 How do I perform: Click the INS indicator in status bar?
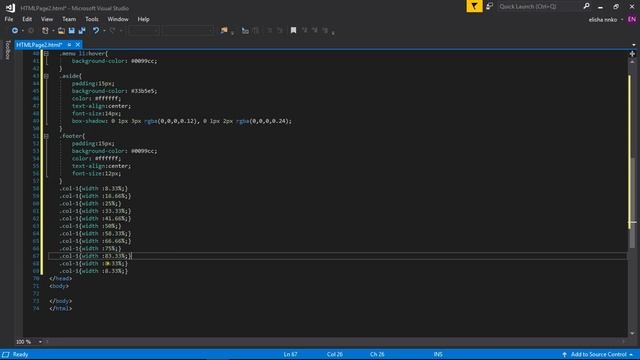pos(438,354)
